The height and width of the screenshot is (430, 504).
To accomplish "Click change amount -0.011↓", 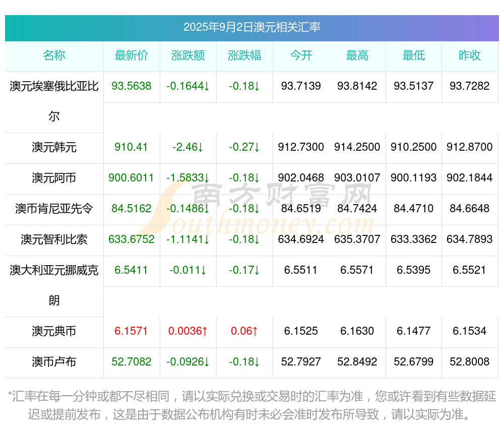I will 188,270.
